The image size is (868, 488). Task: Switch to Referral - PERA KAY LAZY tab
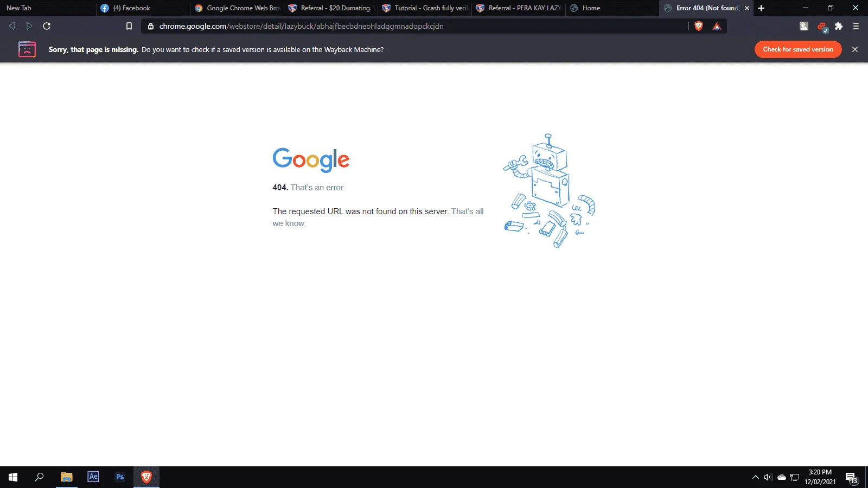point(518,8)
